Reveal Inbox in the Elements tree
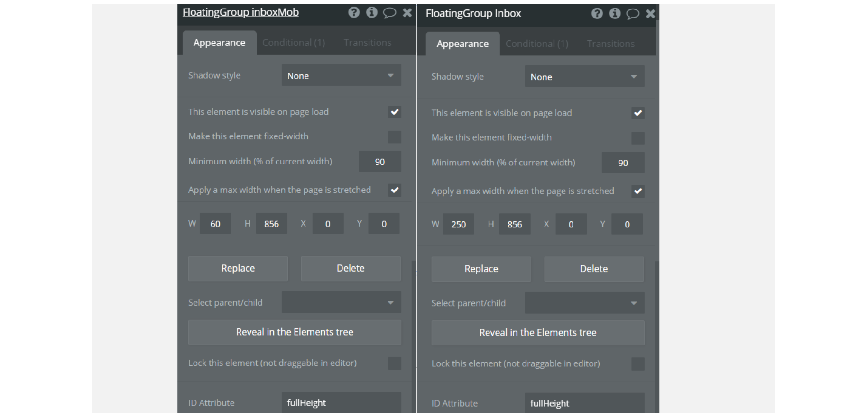This screenshot has width=868, height=418. click(538, 333)
